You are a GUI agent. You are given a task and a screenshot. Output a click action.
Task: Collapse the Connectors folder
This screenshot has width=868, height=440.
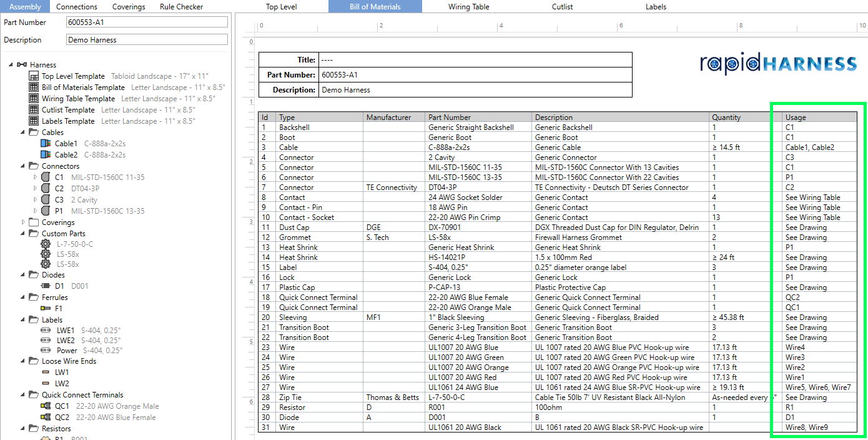tap(24, 166)
